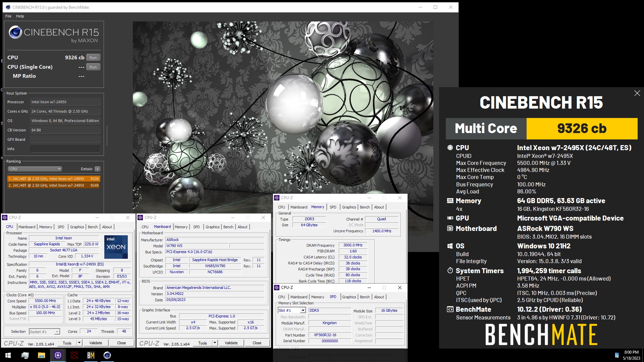644x362 pixels.
Task: Open Task Manager icon in the taskbar
Action: 25,355
